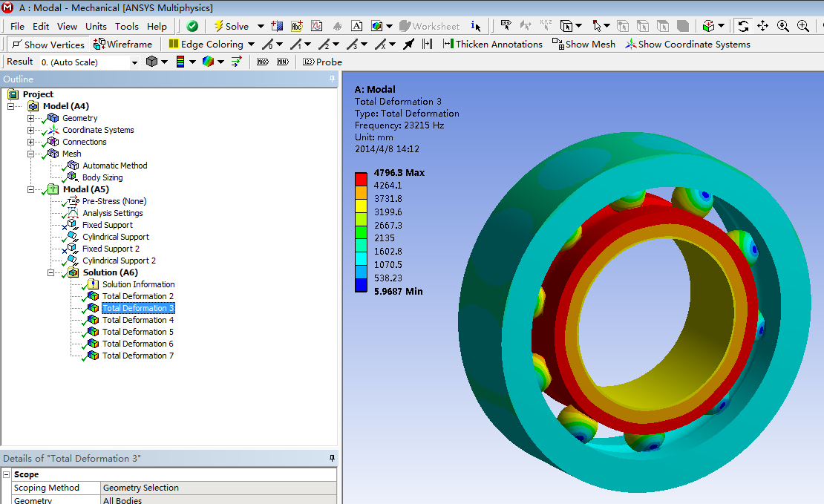Toggle Wireframe view mode

point(122,45)
